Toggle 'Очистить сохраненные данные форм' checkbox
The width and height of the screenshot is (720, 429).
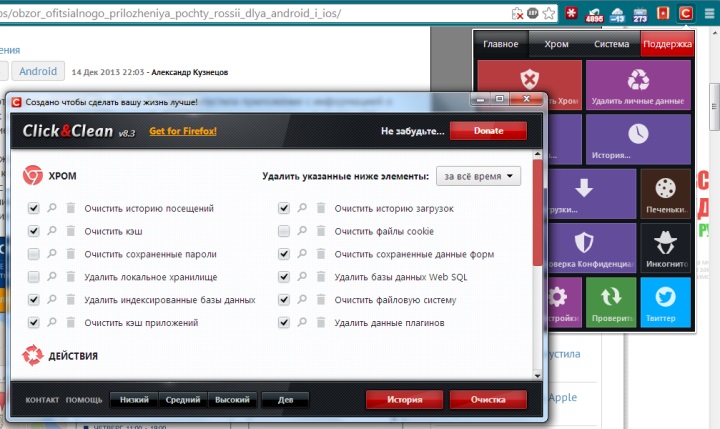coord(284,254)
